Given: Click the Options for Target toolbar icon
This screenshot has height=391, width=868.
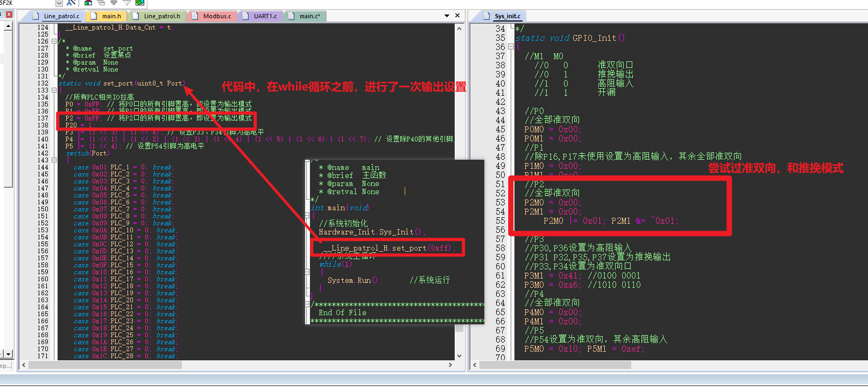Looking at the screenshot, I should click(x=71, y=3).
